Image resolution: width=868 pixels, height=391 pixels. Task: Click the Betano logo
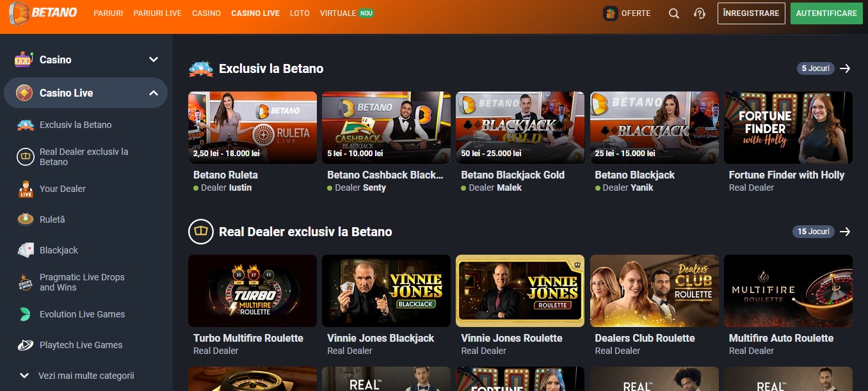point(44,13)
